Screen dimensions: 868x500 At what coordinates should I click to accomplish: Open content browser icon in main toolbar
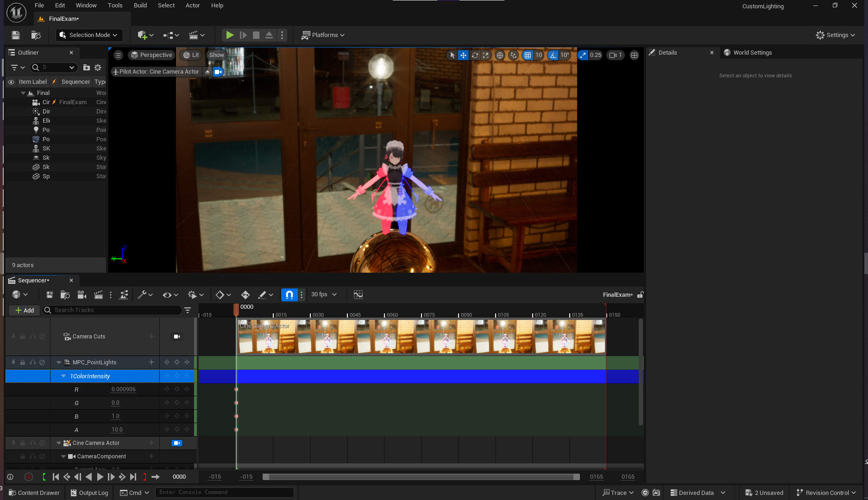(36, 35)
